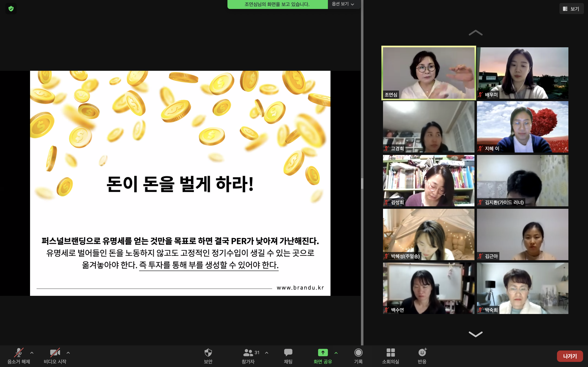Open the 채팅 chat panel
Screen dimensions: 588x367
(288, 353)
